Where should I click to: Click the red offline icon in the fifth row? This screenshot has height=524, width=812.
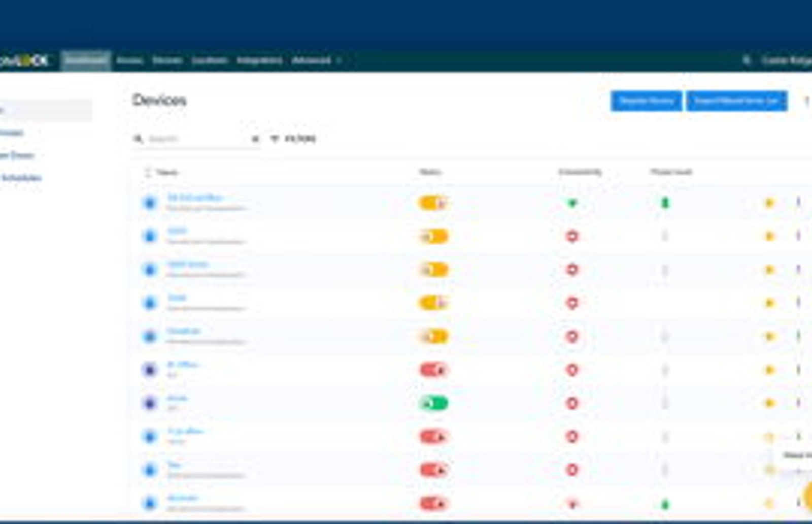572,337
